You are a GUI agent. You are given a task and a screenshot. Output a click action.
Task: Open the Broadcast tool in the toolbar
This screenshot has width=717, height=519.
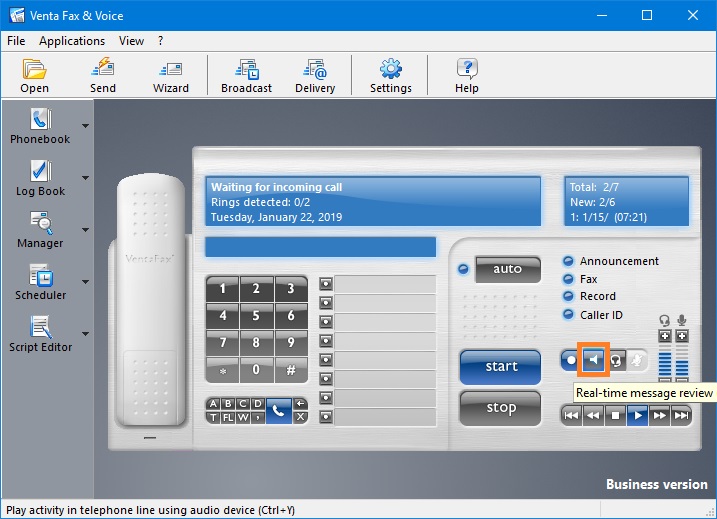click(x=246, y=75)
